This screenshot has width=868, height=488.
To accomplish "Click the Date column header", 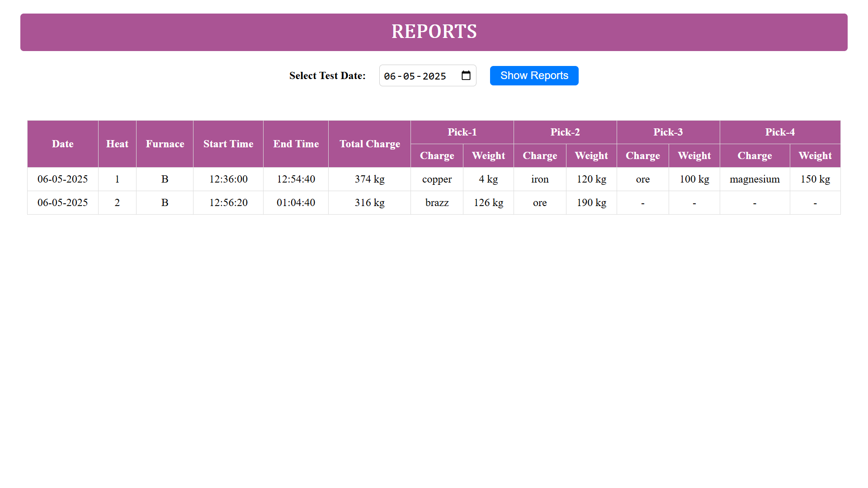I will (x=63, y=144).
